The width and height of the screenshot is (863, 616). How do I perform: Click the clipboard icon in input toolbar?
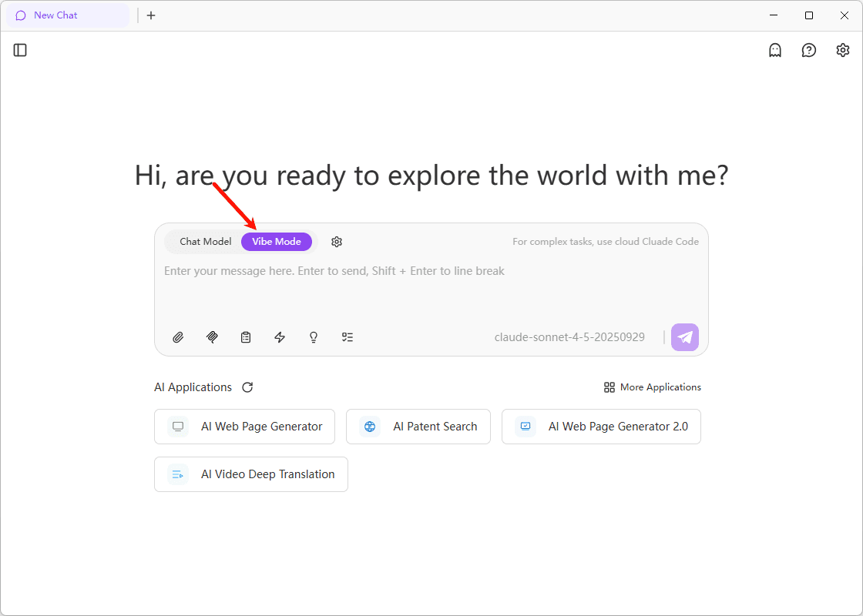coord(246,337)
